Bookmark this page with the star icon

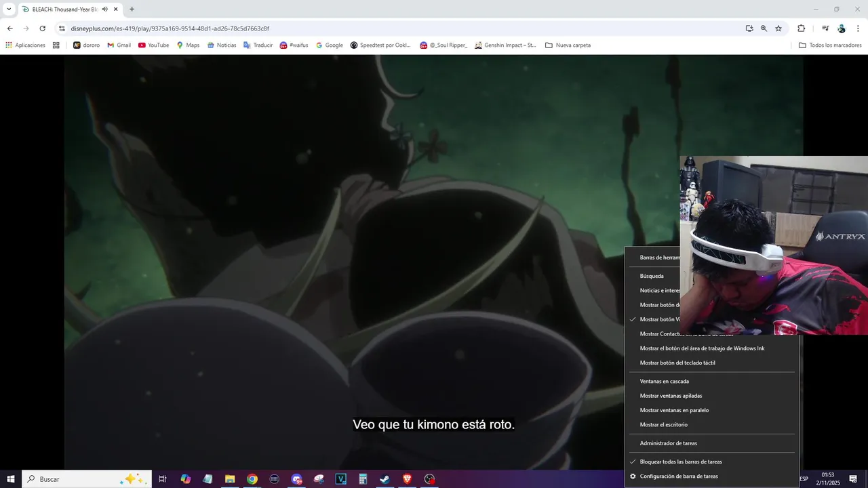tap(778, 28)
